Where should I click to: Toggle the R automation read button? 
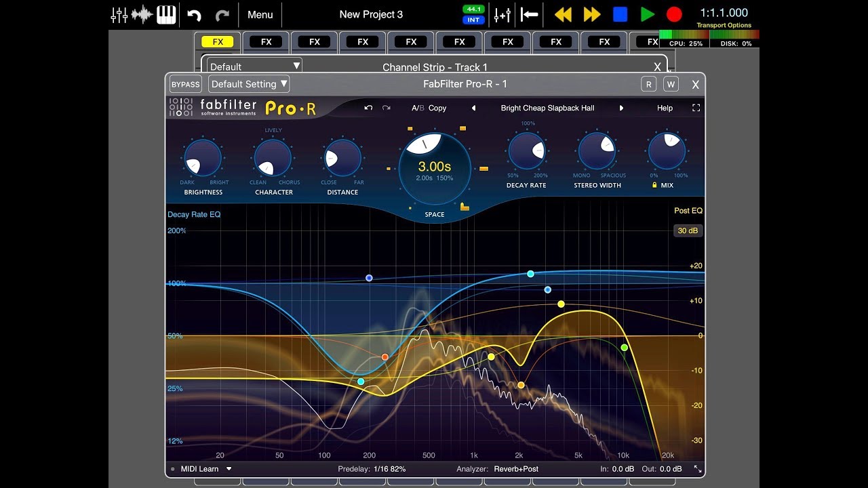pyautogui.click(x=649, y=84)
